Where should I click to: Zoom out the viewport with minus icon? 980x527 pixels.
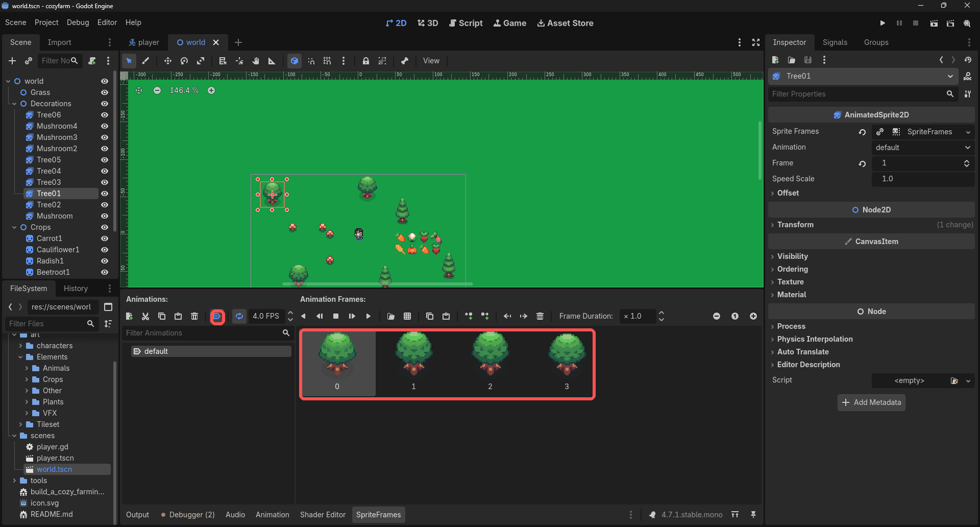click(x=157, y=90)
